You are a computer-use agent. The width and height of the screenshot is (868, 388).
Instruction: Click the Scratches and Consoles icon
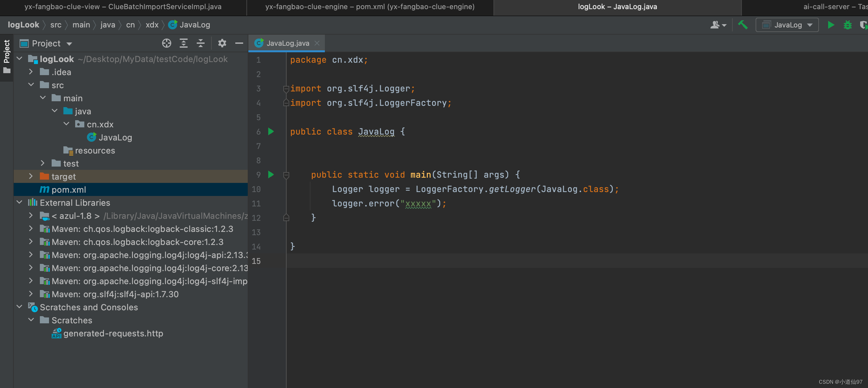(x=33, y=307)
